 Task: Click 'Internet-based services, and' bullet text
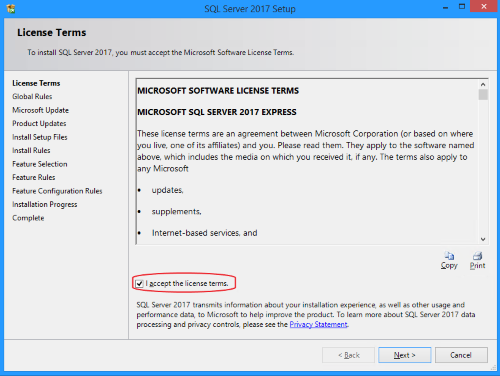(204, 233)
